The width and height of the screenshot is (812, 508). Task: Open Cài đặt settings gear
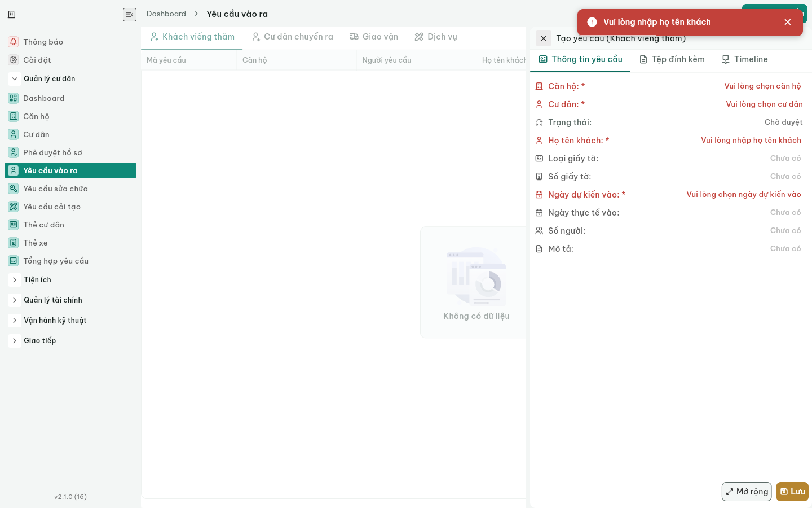pyautogui.click(x=70, y=60)
